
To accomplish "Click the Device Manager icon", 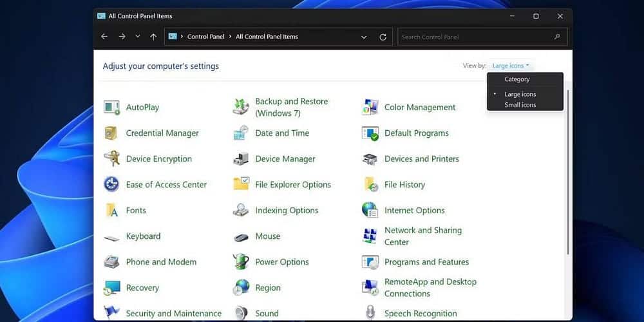I will (241, 159).
